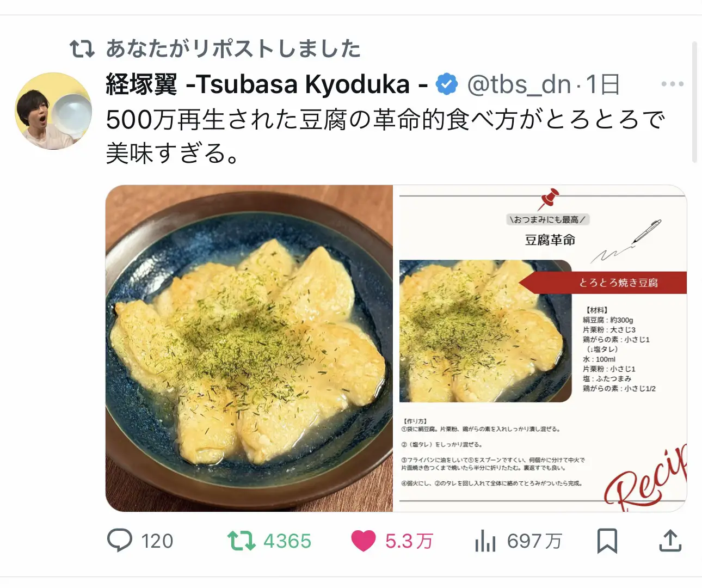Toggle the bookmark icon
This screenshot has height=588, width=702.
tap(607, 541)
